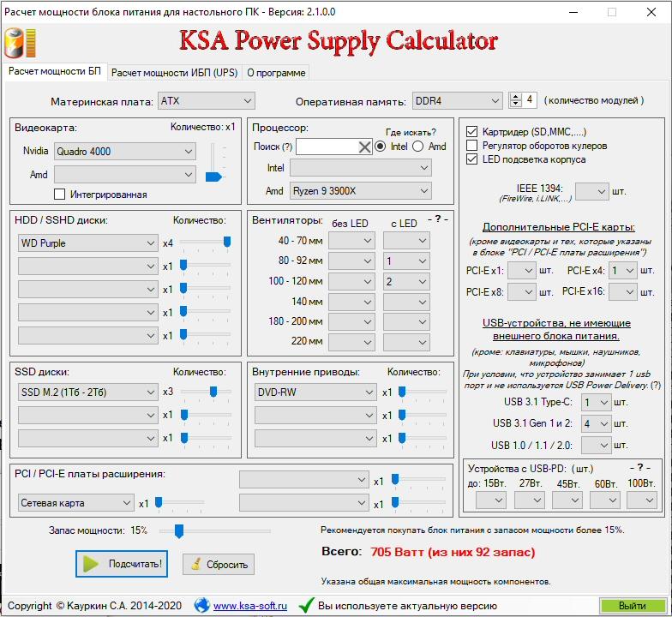Switch to Расчет мощности ИБП (UPS) tab

[175, 72]
